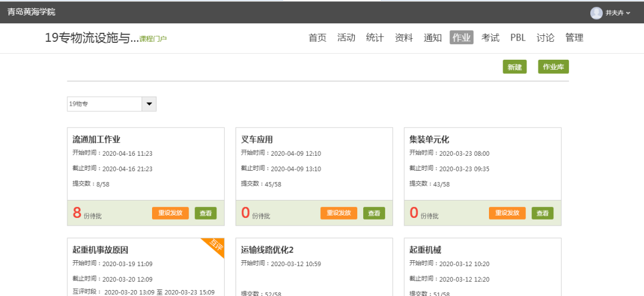The image size is (644, 296).
Task: Go to the 管理 tab
Action: [574, 38]
